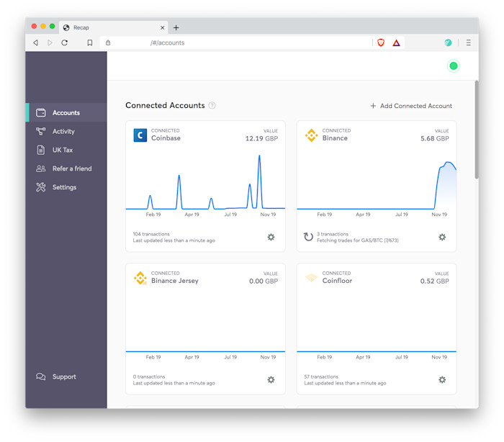Click the 12.19 GBP value
This screenshot has height=442, width=504.
(x=261, y=138)
